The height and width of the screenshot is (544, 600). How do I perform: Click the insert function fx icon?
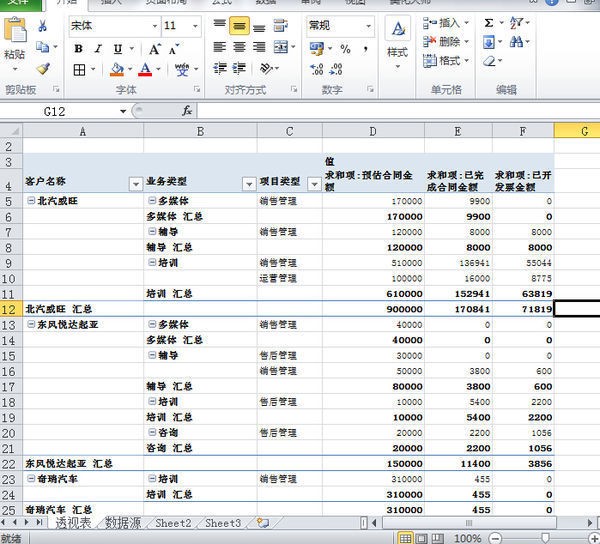point(187,112)
